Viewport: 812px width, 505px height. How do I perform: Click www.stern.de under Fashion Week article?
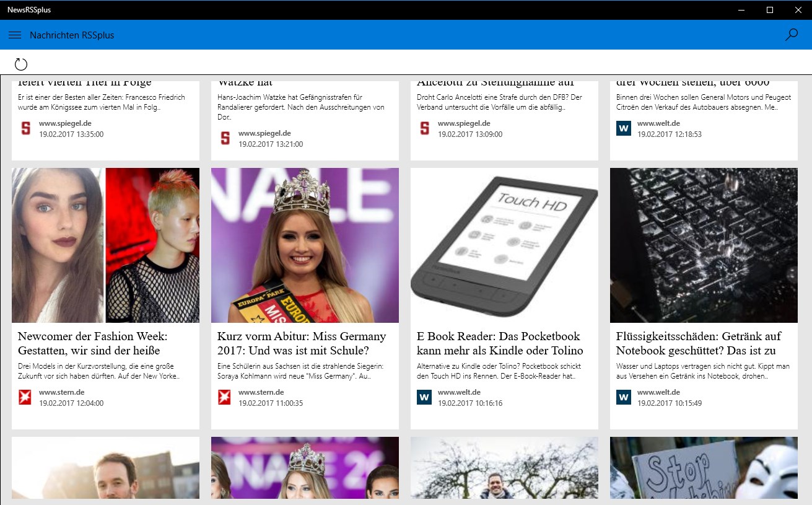(x=61, y=392)
